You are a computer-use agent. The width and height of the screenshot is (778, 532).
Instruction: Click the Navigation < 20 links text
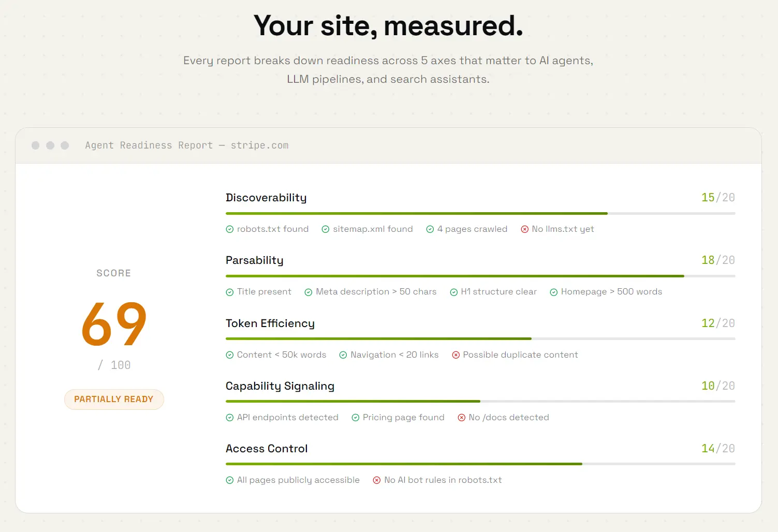point(394,355)
